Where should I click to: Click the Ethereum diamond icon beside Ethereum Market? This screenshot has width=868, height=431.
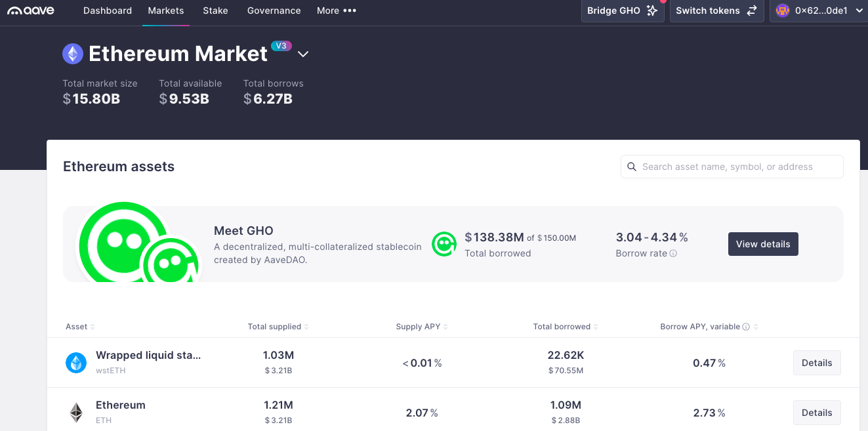73,54
